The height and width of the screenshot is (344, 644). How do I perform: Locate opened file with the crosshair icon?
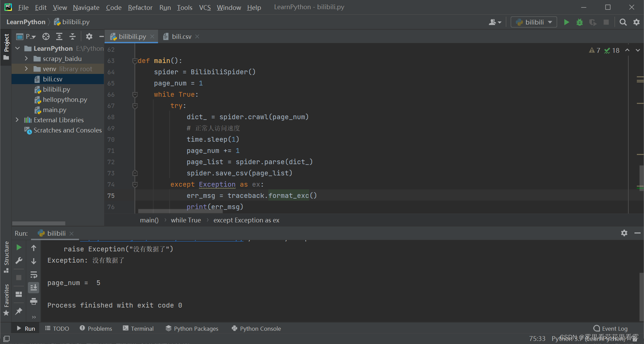tap(46, 36)
